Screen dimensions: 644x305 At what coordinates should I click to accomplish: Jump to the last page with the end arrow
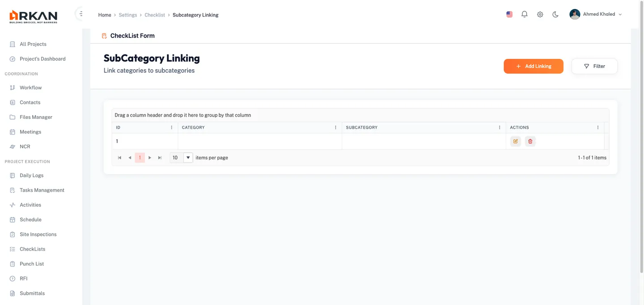tap(160, 157)
